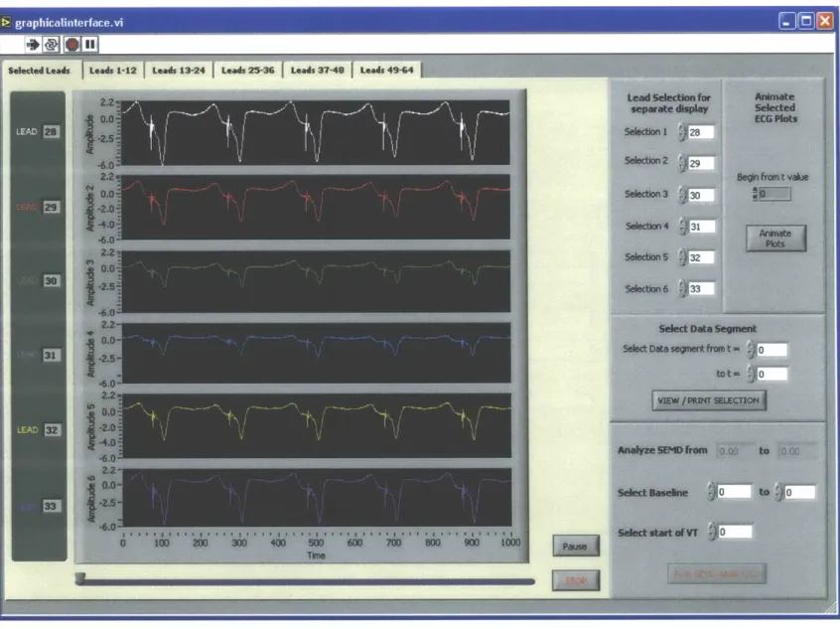Minimize the graphicalinterface.vi window
The image size is (840, 629).
point(786,21)
